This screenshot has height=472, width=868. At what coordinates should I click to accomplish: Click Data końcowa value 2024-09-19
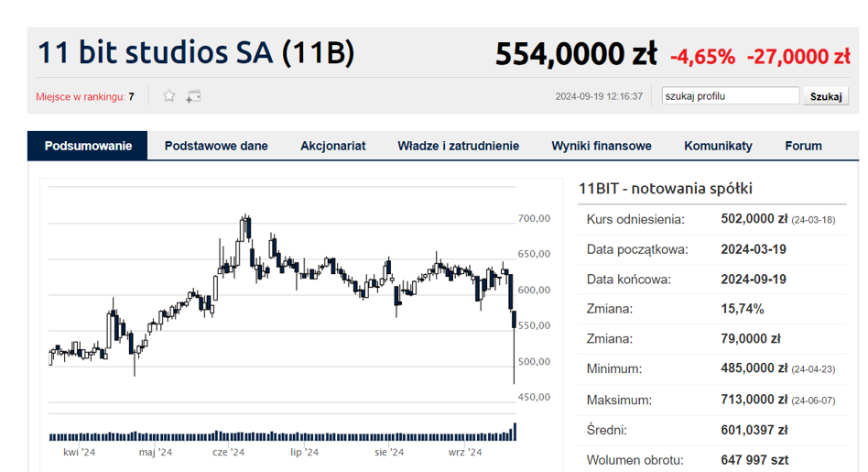[754, 280]
